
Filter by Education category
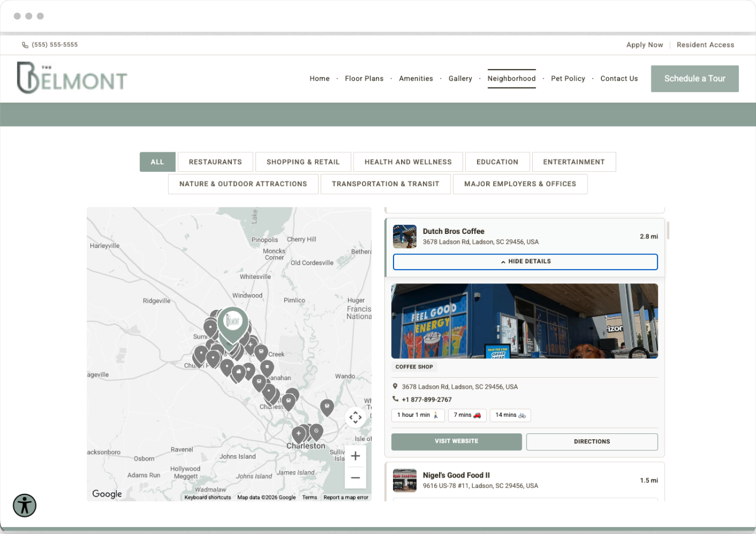pyautogui.click(x=497, y=162)
